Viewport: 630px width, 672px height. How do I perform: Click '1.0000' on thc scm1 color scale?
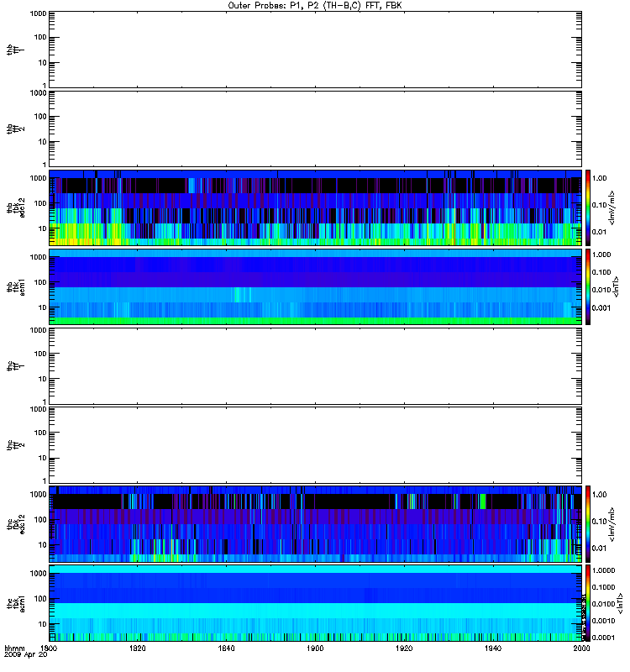603,571
